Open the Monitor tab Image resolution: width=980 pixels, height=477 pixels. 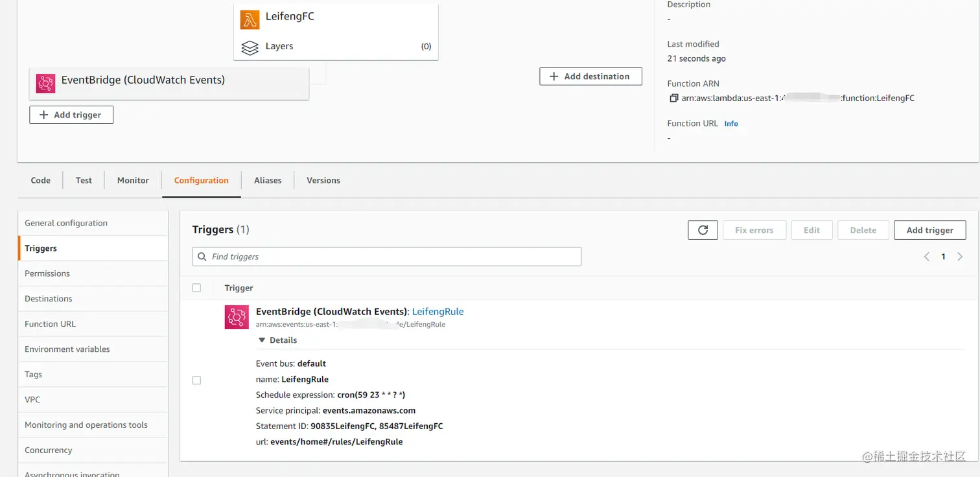click(x=133, y=180)
